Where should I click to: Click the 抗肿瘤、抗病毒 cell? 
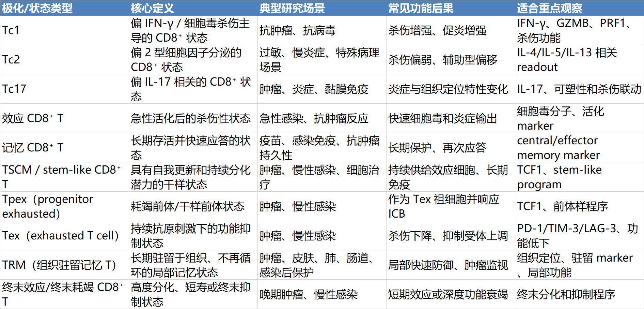(297, 31)
